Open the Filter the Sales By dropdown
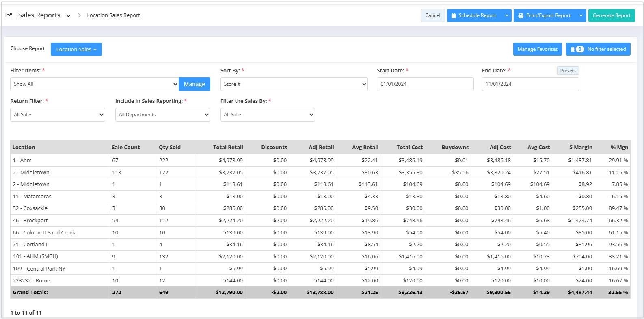Image resolution: width=644 pixels, height=319 pixels. [x=268, y=115]
